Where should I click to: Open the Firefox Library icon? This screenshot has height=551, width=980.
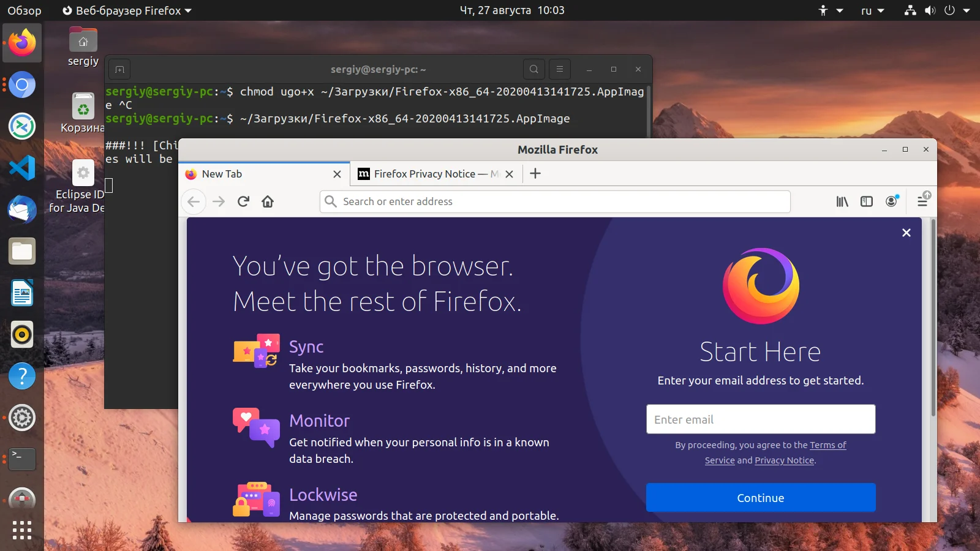coord(842,201)
